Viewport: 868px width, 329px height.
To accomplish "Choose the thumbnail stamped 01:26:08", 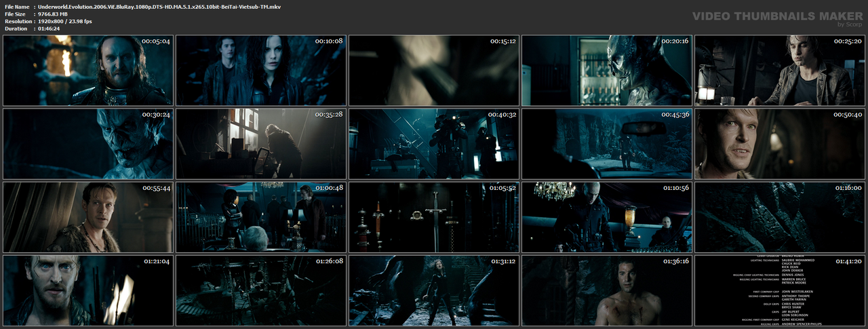I will (260, 290).
